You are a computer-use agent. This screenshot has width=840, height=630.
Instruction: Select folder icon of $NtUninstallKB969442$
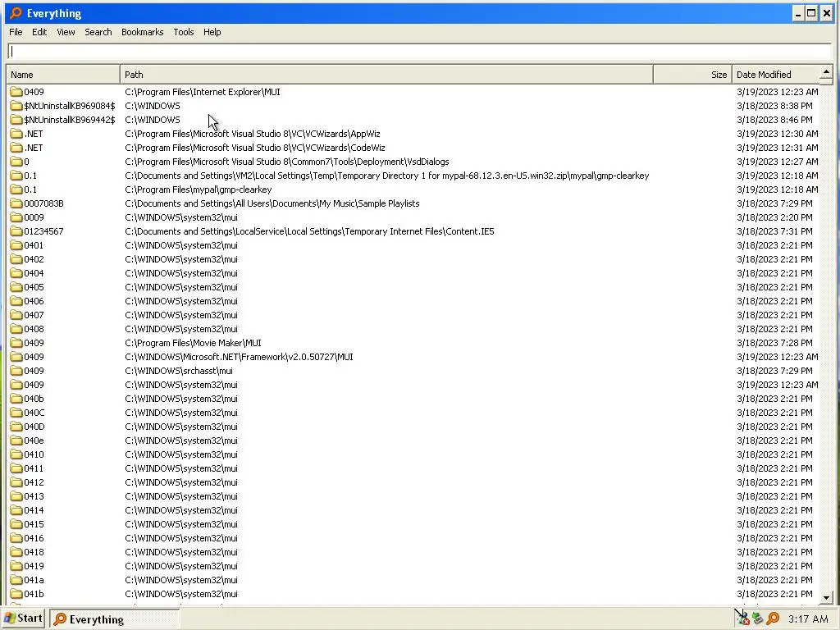[16, 120]
